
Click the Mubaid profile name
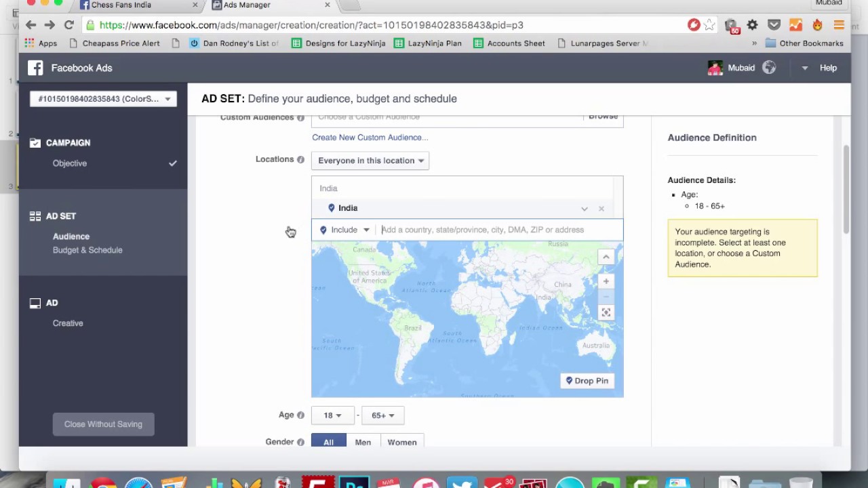pos(741,68)
